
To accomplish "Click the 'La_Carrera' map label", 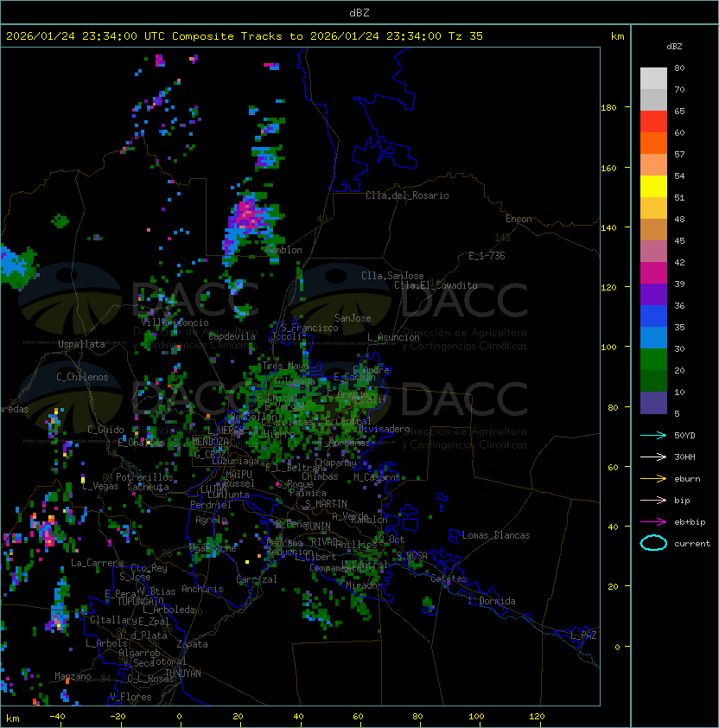I will 98,563.
